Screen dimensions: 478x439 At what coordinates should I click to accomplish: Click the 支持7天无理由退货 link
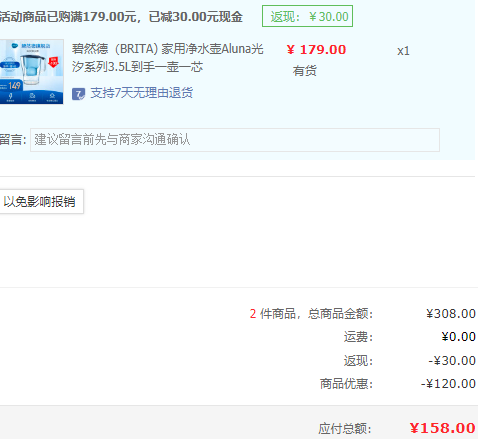point(142,93)
